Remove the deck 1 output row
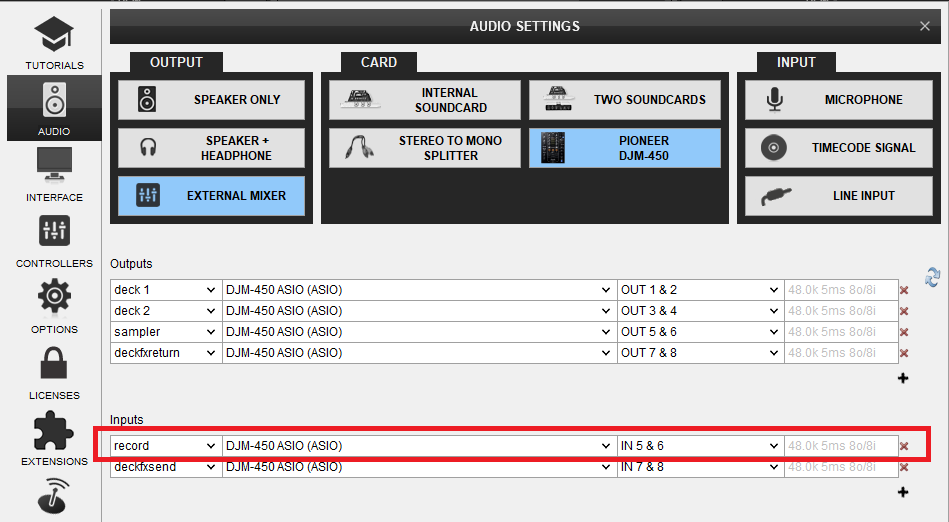The width and height of the screenshot is (949, 522). tap(904, 290)
